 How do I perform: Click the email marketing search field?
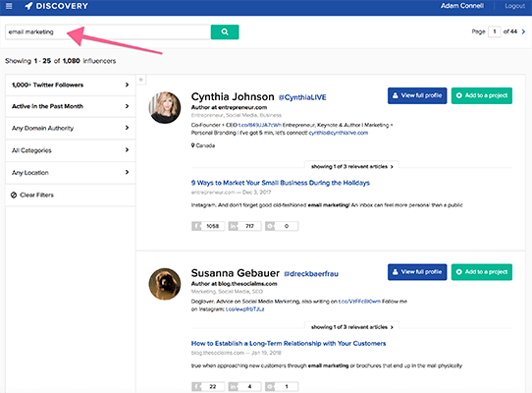pyautogui.click(x=108, y=31)
